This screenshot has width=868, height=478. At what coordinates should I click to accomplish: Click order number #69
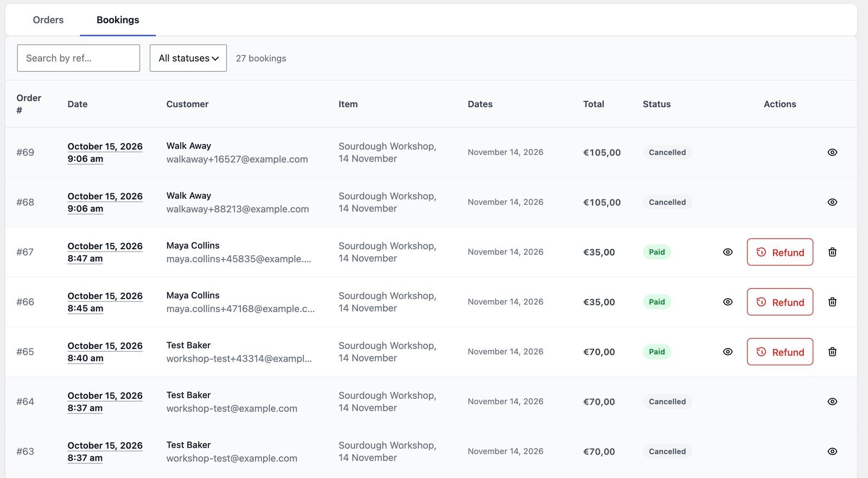(x=25, y=152)
